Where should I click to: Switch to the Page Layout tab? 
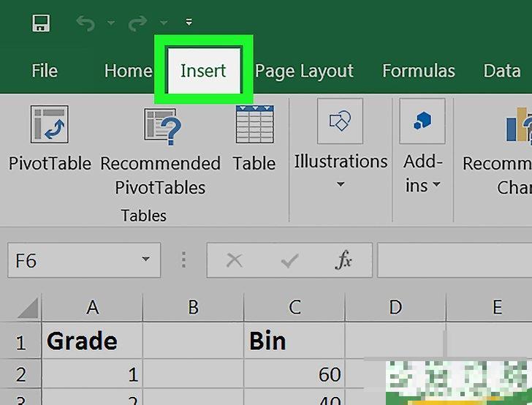[304, 71]
